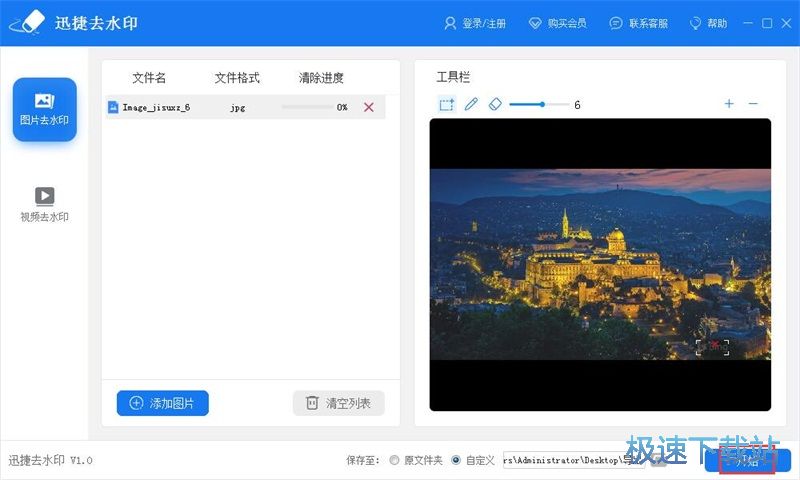Maximize the application window

coord(767,23)
